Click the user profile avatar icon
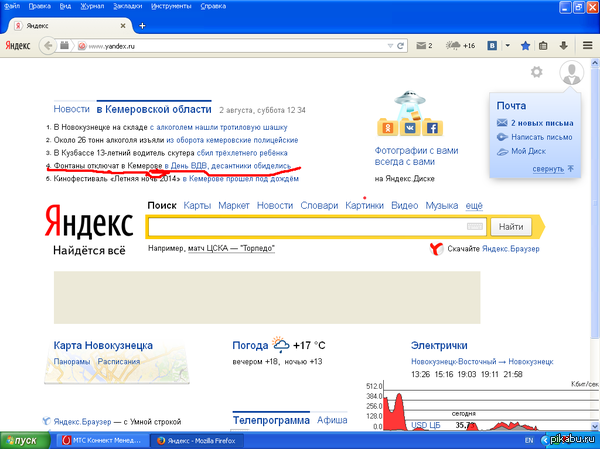The height and width of the screenshot is (449, 600). [x=571, y=72]
